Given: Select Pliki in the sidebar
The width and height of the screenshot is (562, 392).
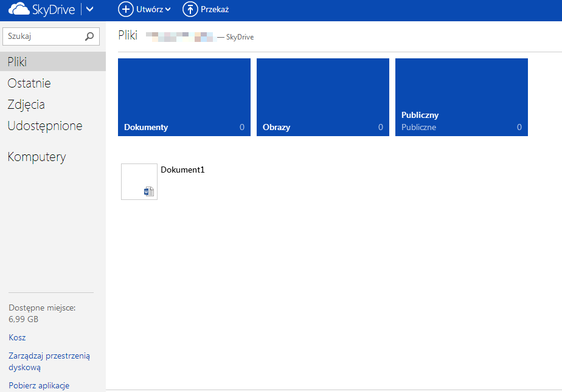Looking at the screenshot, I should [53, 61].
